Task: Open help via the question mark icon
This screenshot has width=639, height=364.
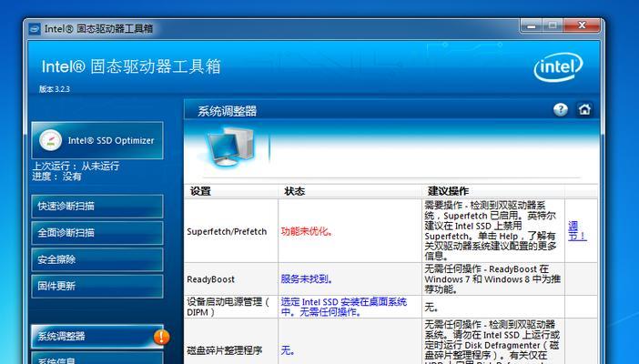Action: pyautogui.click(x=561, y=109)
